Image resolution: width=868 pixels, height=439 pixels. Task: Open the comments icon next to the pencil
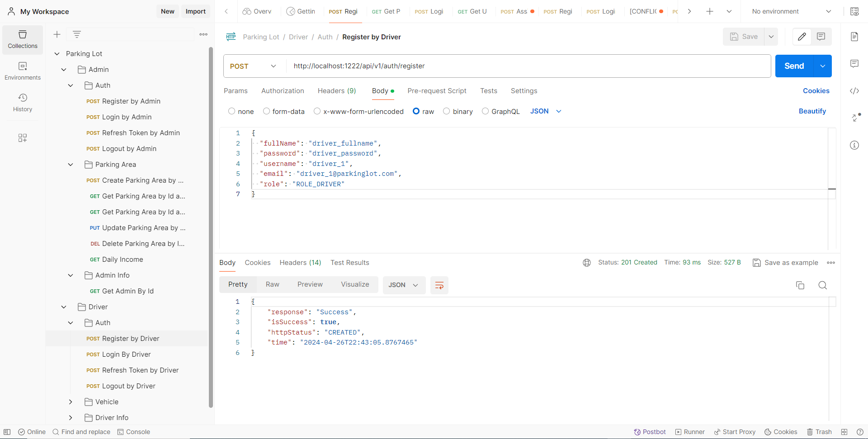821,37
